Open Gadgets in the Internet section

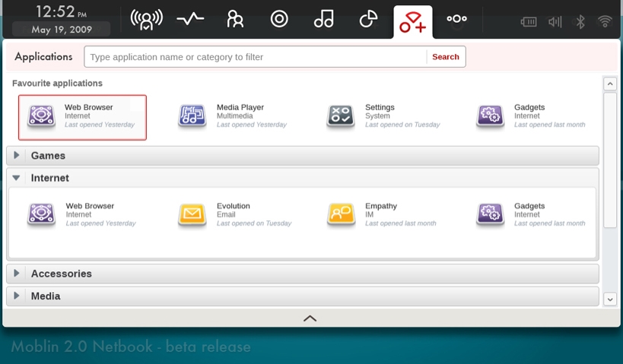click(x=491, y=214)
